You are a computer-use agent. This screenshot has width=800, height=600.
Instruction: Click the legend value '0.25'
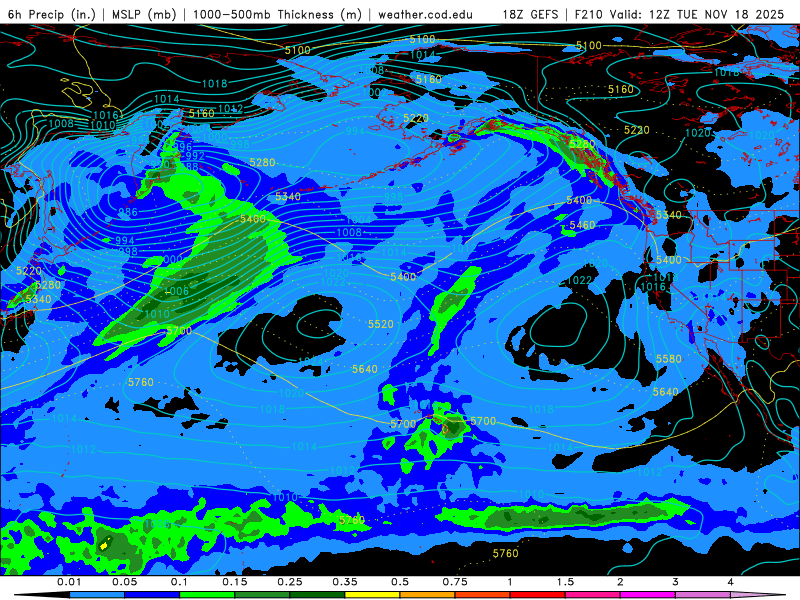(x=290, y=582)
